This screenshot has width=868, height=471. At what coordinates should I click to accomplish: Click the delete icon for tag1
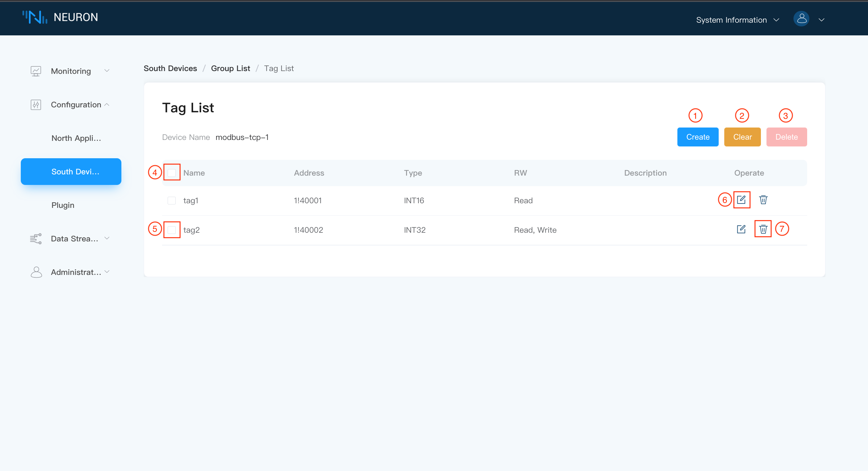coord(764,200)
